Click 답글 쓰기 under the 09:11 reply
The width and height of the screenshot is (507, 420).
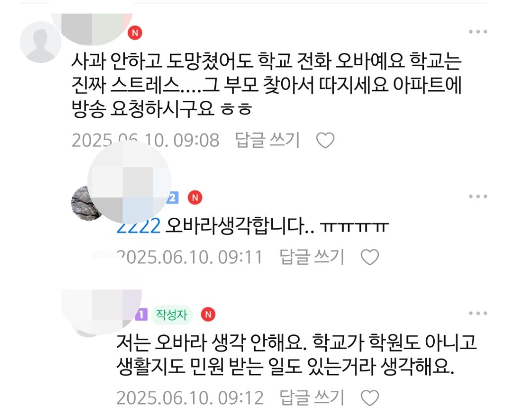click(x=312, y=257)
